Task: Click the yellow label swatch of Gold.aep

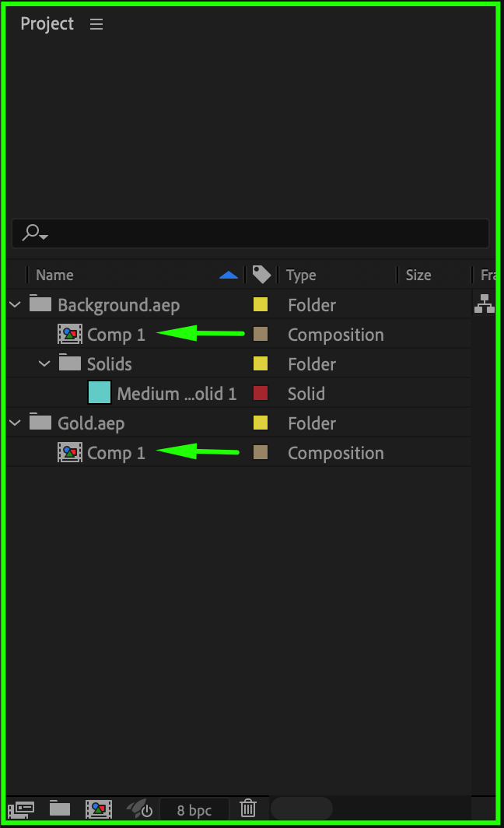Action: pyautogui.click(x=261, y=423)
